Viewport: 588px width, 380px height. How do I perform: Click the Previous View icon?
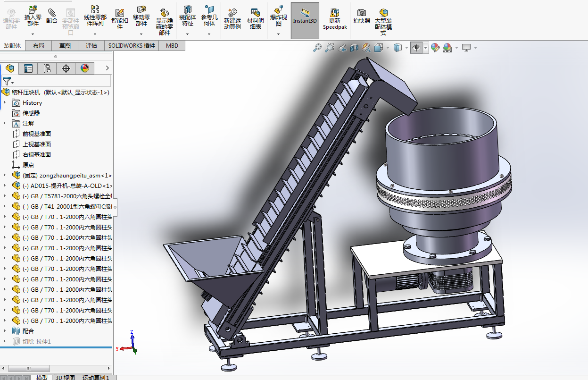342,48
